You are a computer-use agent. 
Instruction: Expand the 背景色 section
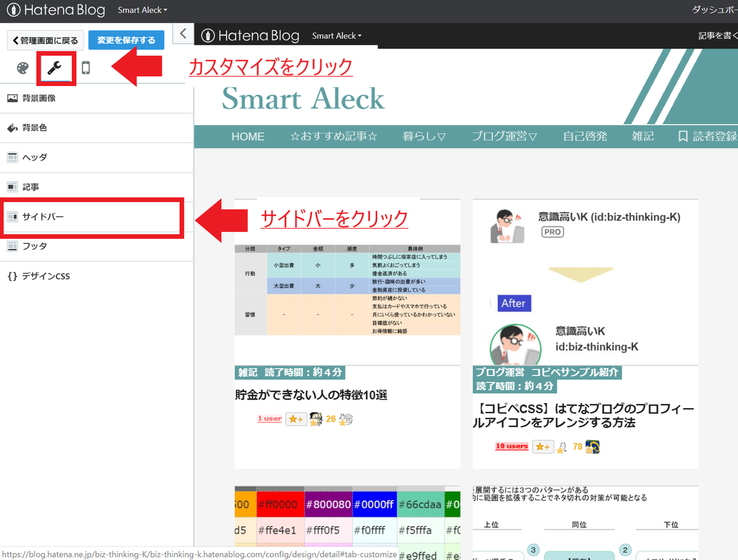pos(97,128)
